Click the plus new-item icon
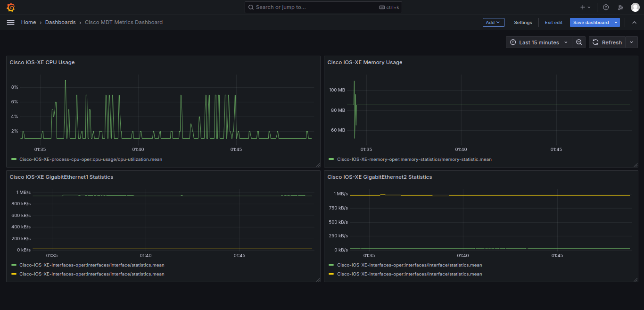644x310 pixels. pos(583,7)
